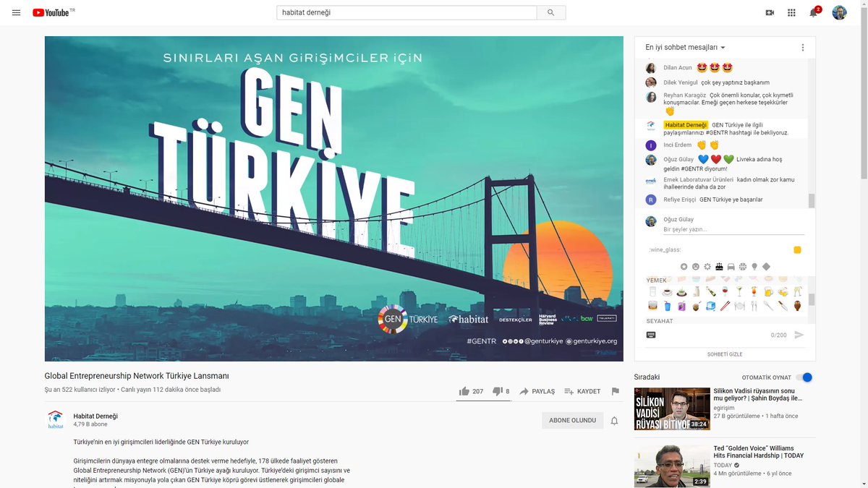
Task: Toggle the Otomatik Oynat autoplay switch
Action: pos(804,377)
